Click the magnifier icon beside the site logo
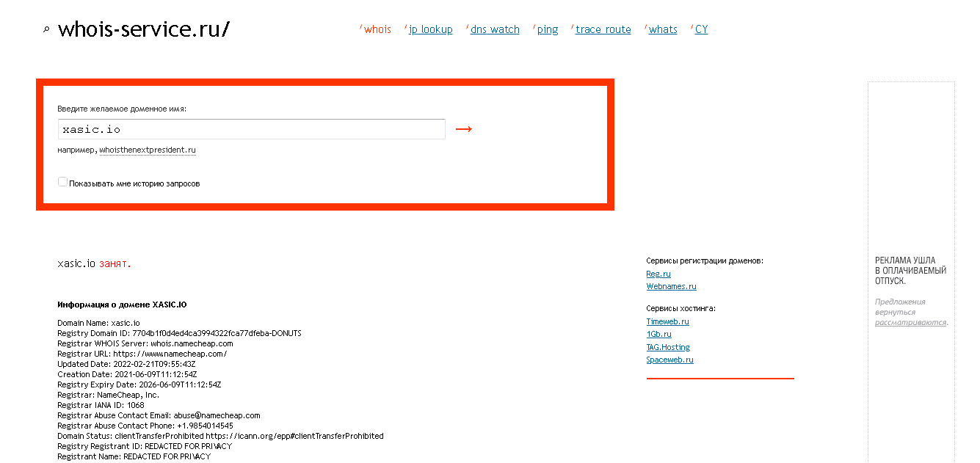Viewport: 980px width, 463px height. click(x=46, y=30)
